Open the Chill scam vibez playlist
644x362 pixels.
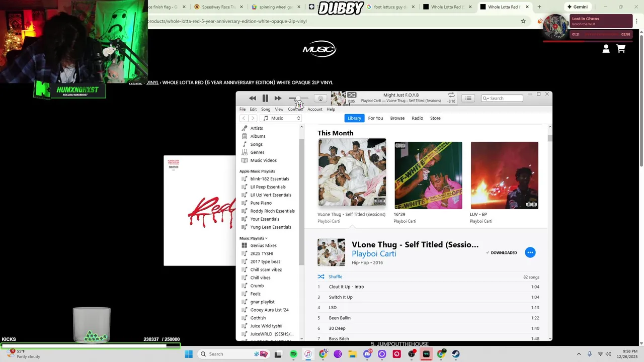[266, 269]
